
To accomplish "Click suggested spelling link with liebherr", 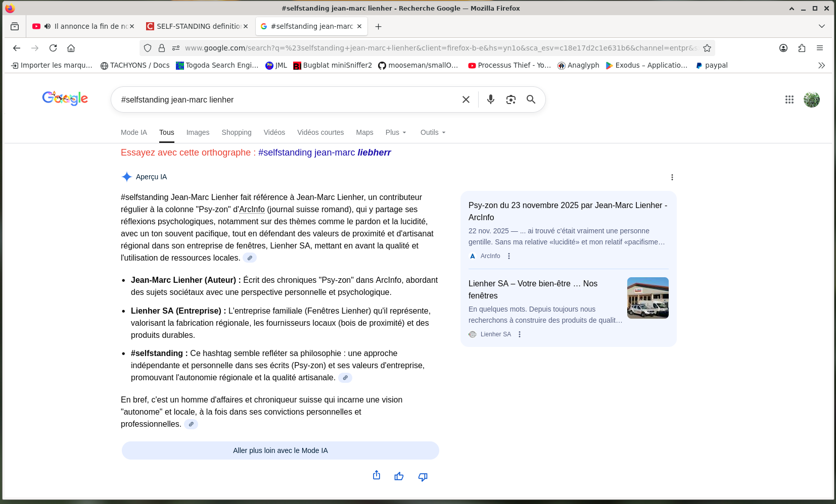I will 324,153.
